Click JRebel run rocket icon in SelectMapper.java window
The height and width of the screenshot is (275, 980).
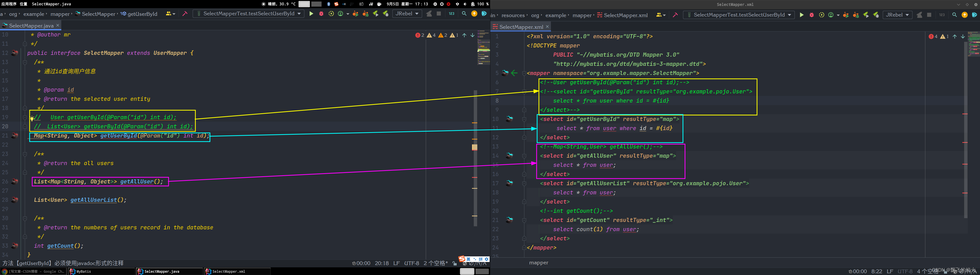[375, 14]
